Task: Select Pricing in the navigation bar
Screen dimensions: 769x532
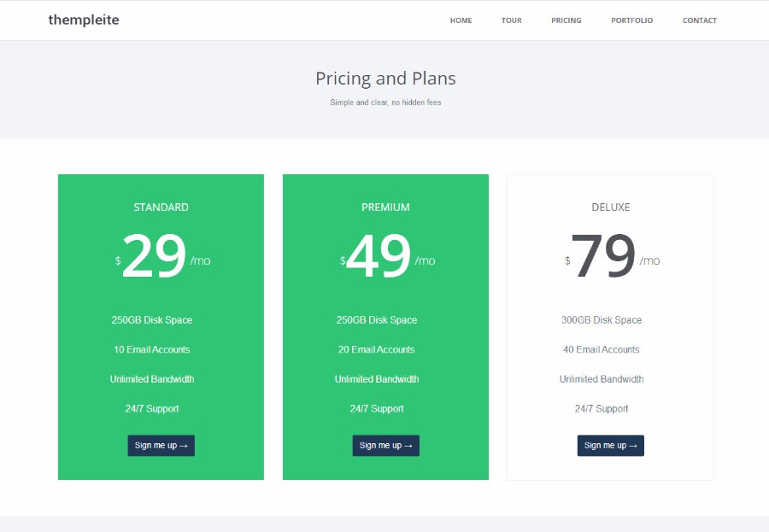Action: point(566,20)
